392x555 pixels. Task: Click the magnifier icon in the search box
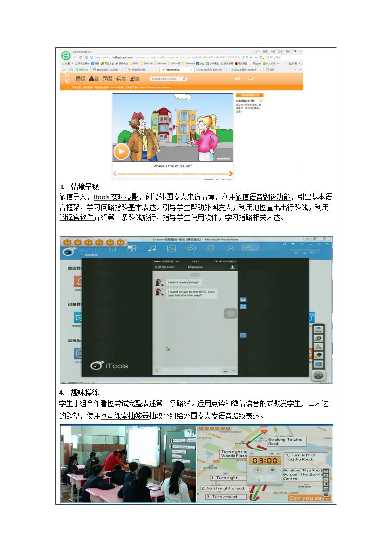tap(184, 79)
